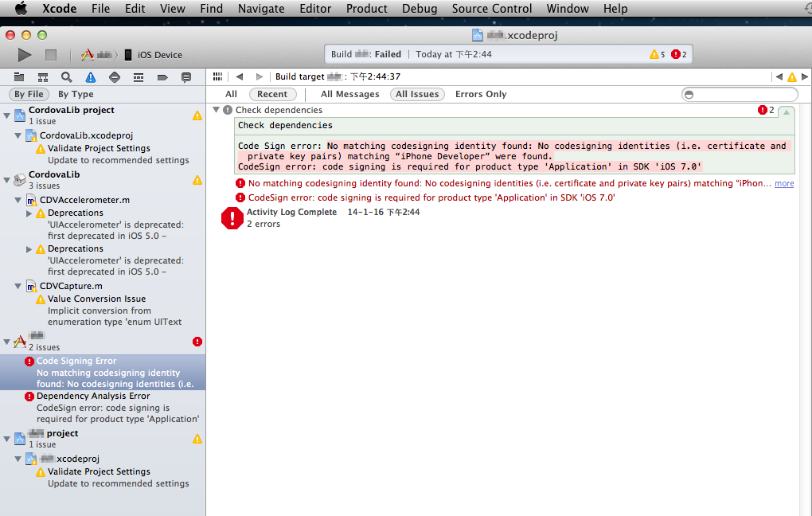Click the errors count badge in activity viewer
812x516 pixels.
(679, 54)
